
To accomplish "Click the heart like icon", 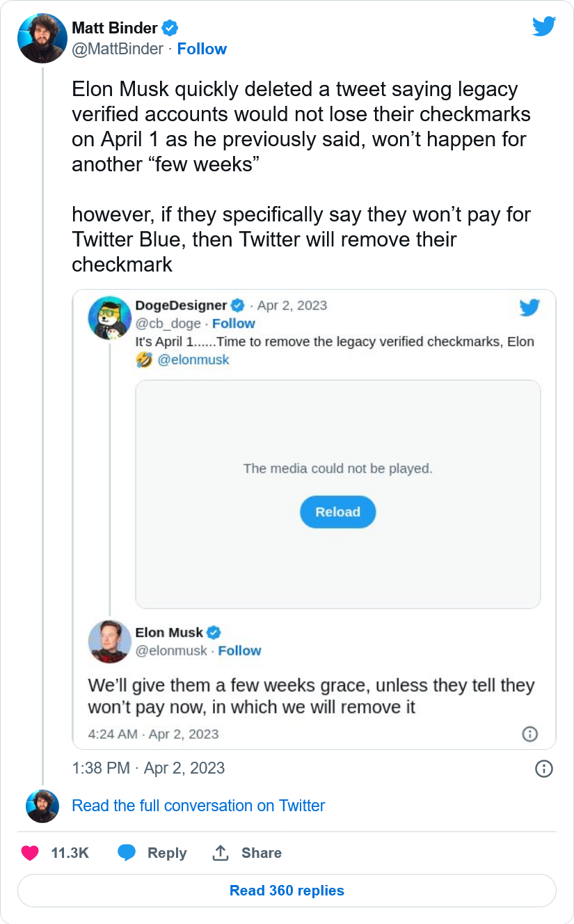I will [31, 853].
